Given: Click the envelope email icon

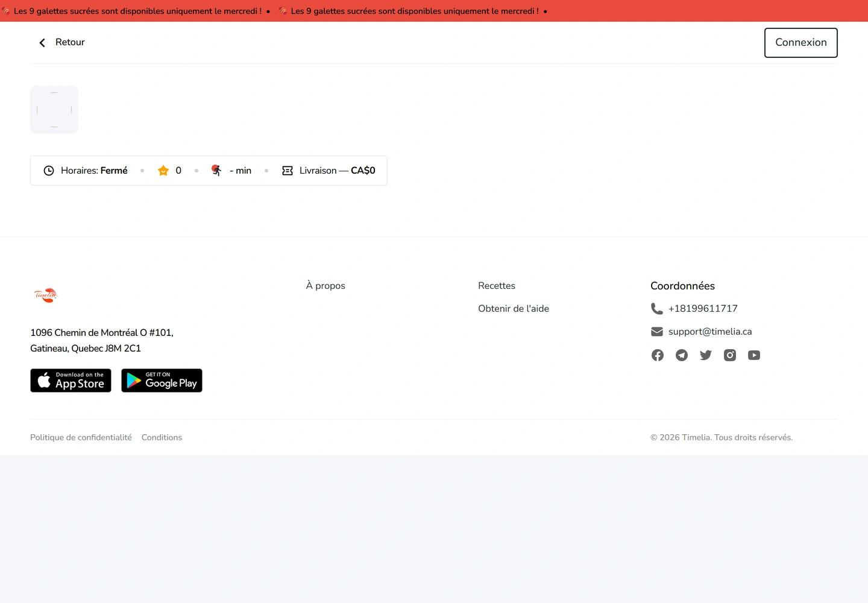Looking at the screenshot, I should 657,332.
